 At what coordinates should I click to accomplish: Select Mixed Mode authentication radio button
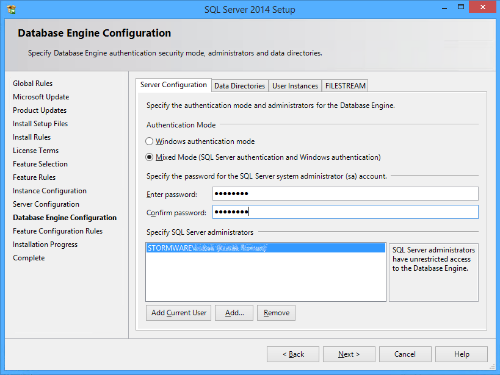149,157
